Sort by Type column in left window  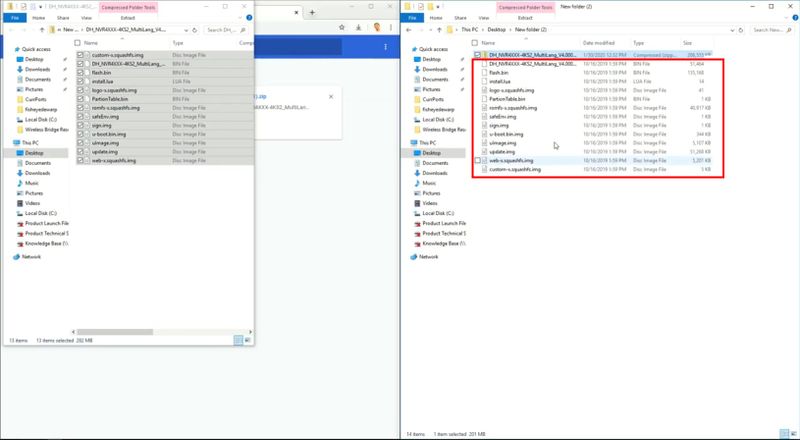(x=178, y=43)
